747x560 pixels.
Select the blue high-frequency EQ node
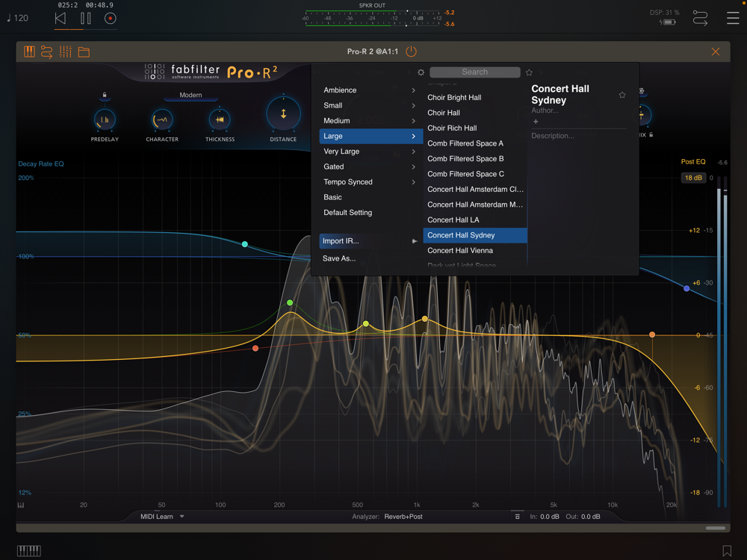[x=686, y=288]
